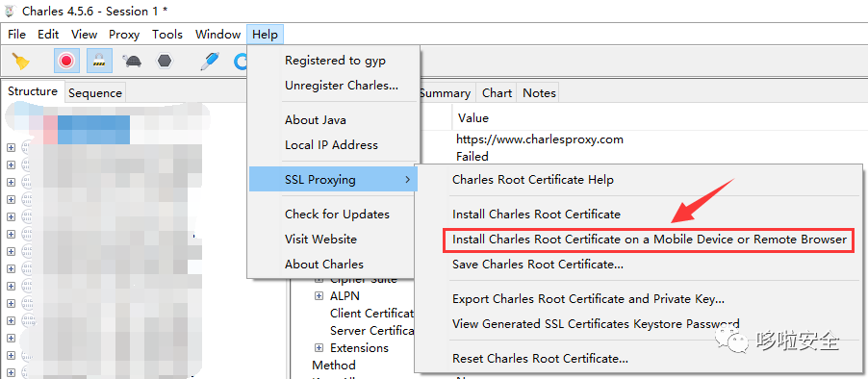Open the Edit menu
This screenshot has width=868, height=379.
tap(48, 35)
